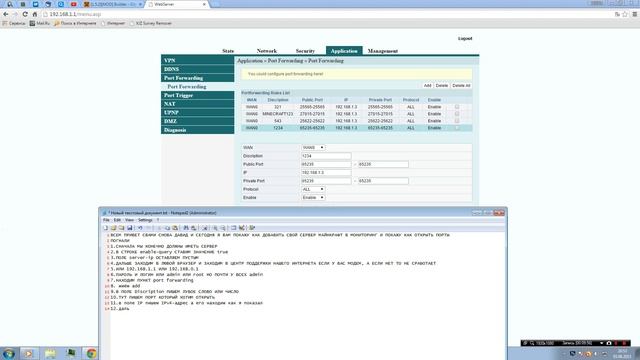Viewport: 640px width, 360px height.
Task: Click the IP field with 192.168.1.3
Action: click(326, 173)
